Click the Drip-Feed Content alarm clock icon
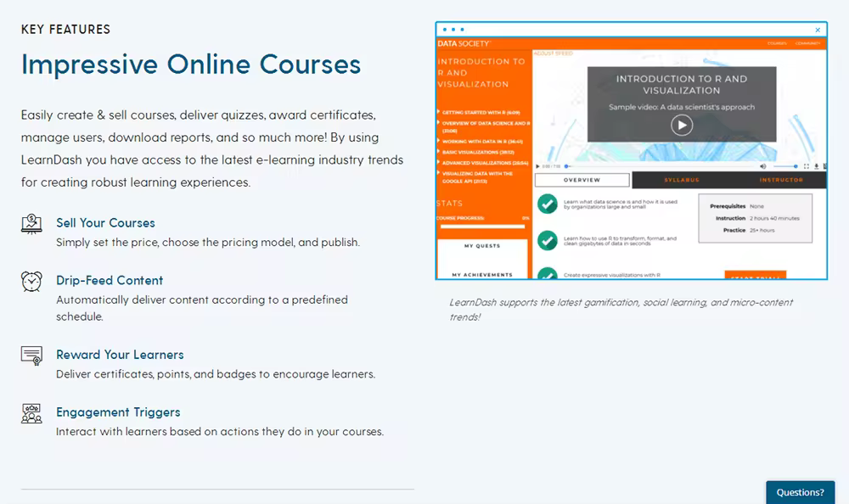 coord(31,282)
